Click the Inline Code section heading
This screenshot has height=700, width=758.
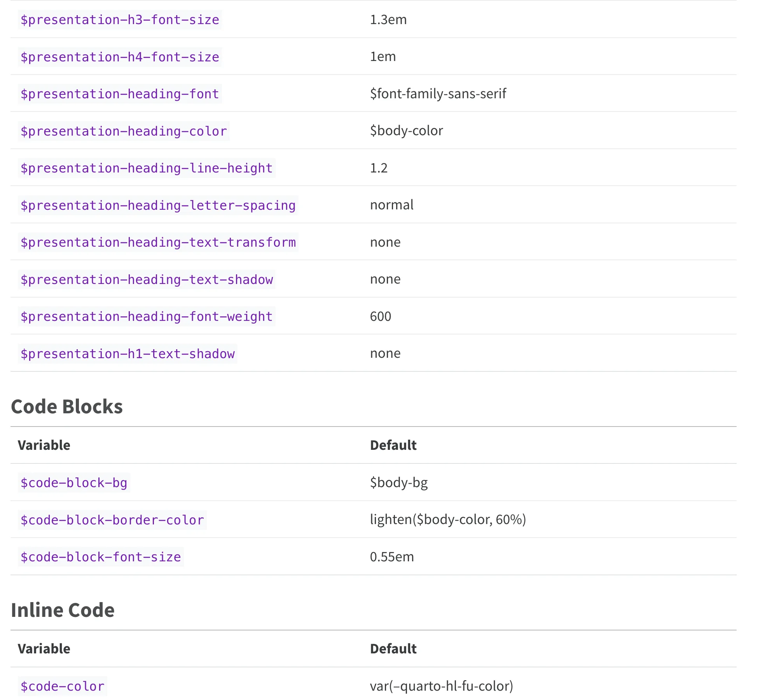click(x=63, y=610)
